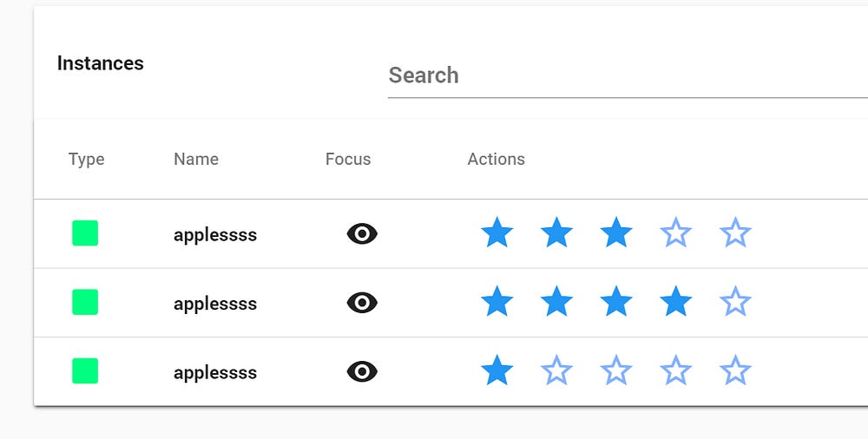
Task: Click the second star in the second row
Action: pos(556,303)
